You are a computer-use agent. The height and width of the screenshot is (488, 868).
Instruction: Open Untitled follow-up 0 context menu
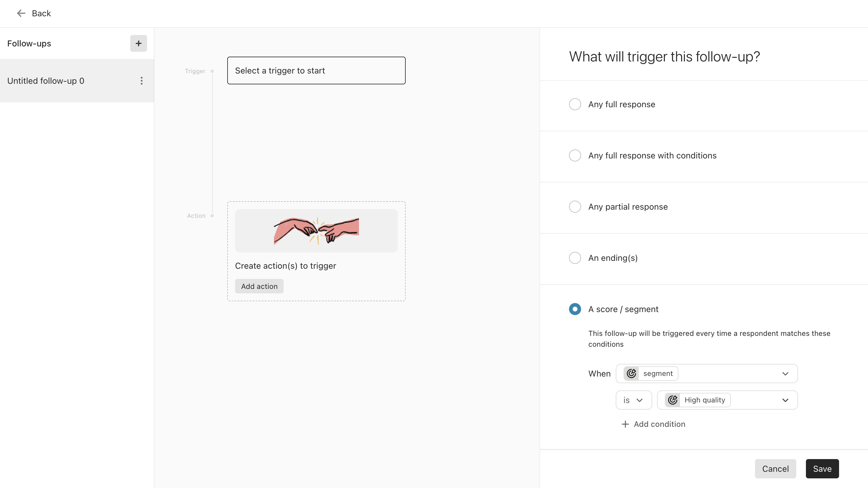tap(141, 80)
